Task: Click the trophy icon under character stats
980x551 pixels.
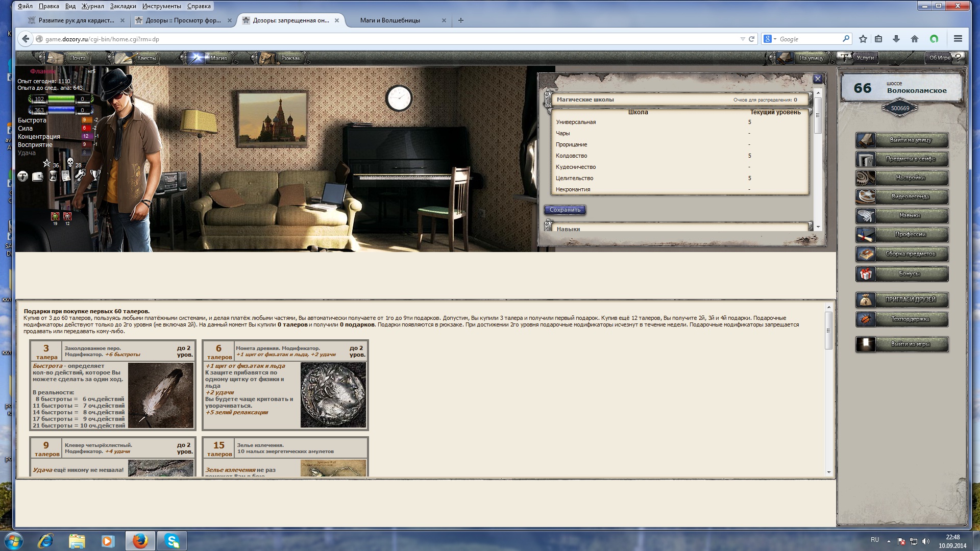Action: [95, 176]
